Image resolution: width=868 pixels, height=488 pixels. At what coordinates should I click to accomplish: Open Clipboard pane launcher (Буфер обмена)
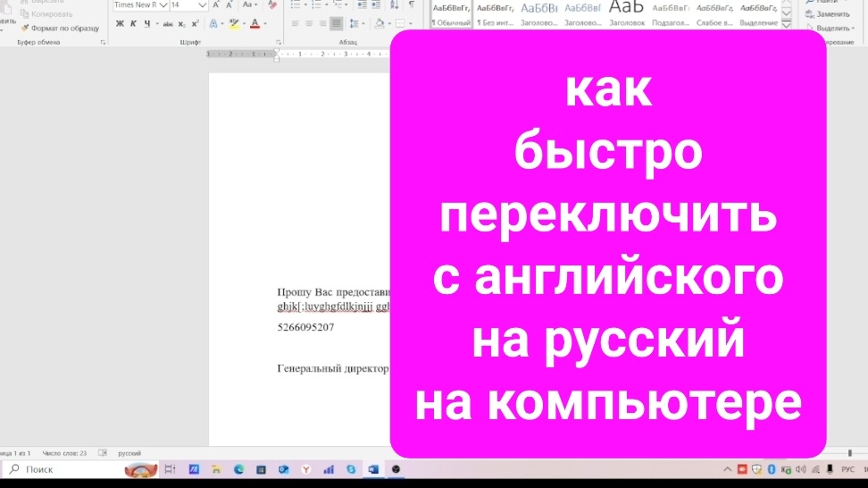103,43
